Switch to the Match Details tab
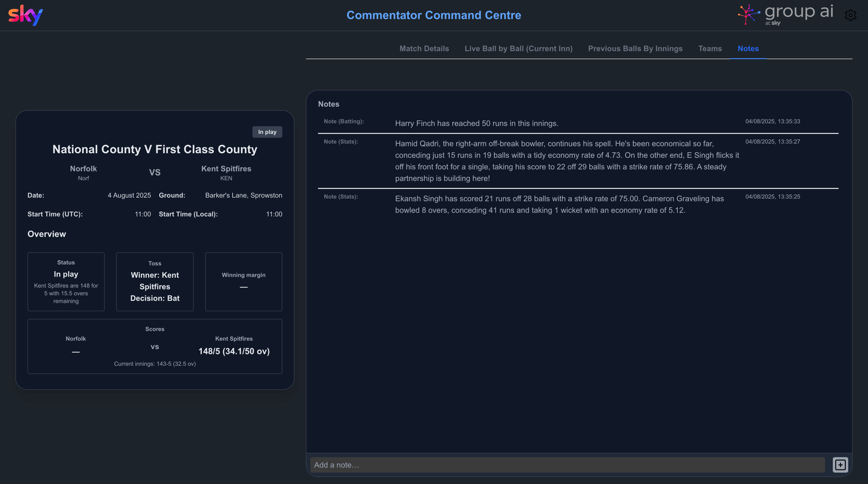Screen dimensions: 868x484 424,48
